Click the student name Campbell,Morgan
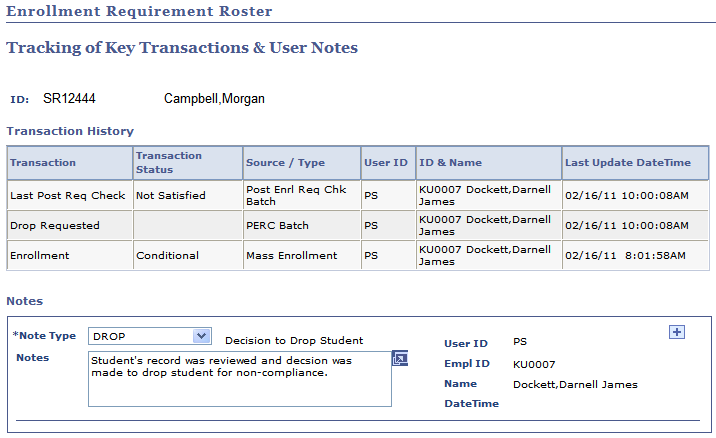 (214, 99)
